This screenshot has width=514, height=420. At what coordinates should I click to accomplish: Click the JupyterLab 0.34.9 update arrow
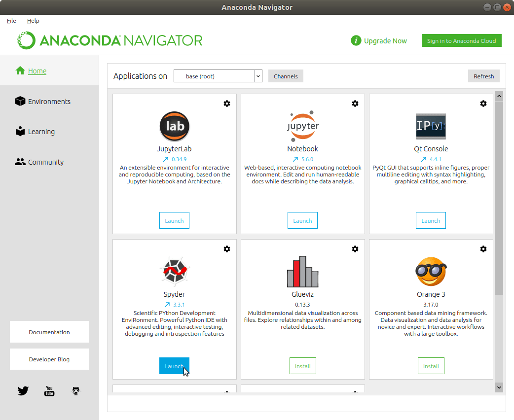pyautogui.click(x=166, y=159)
